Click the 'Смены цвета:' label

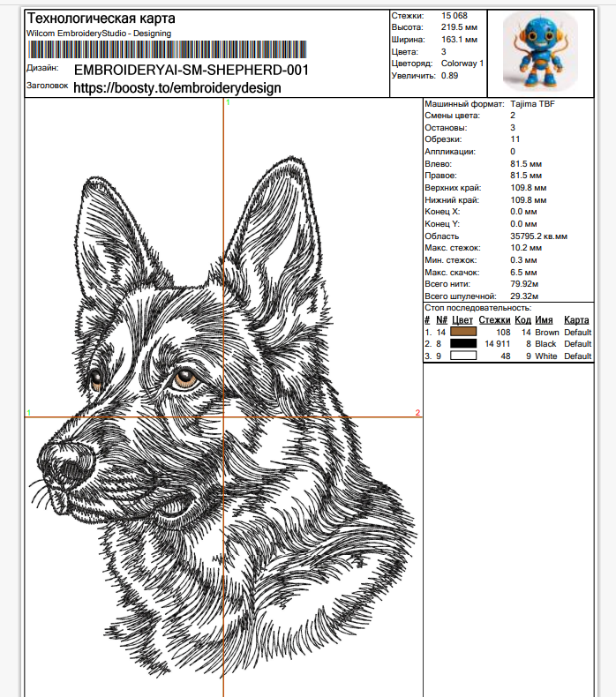[x=453, y=116]
